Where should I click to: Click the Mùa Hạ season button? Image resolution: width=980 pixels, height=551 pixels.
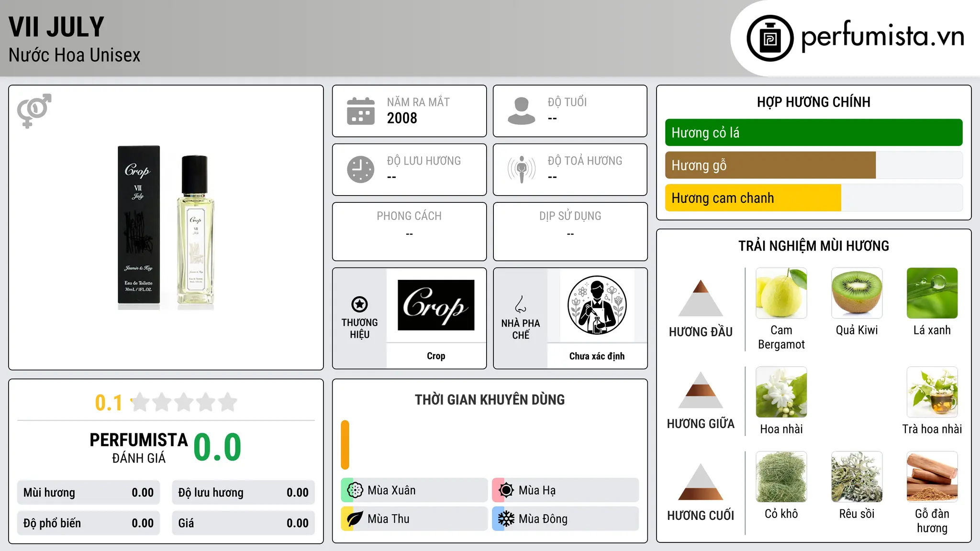[566, 490]
